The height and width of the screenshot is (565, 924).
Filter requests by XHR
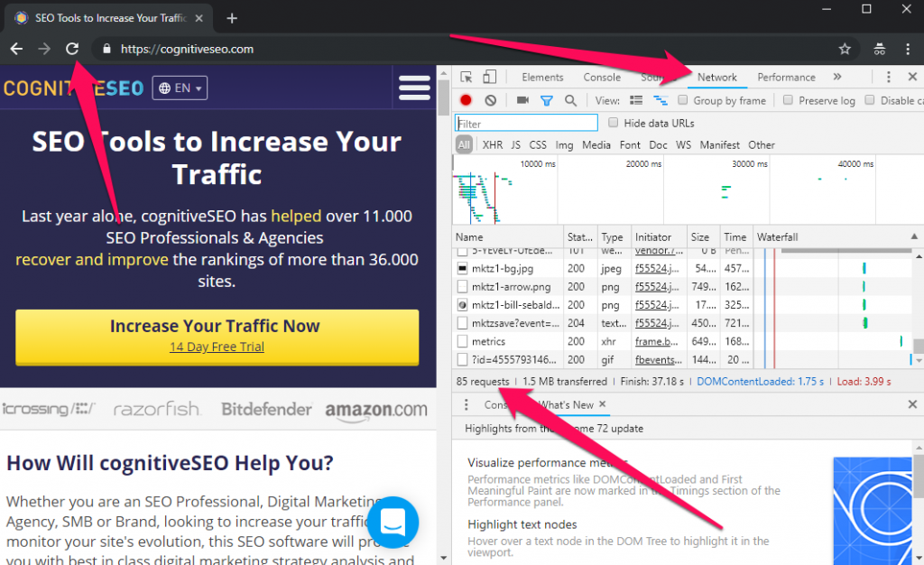(493, 145)
